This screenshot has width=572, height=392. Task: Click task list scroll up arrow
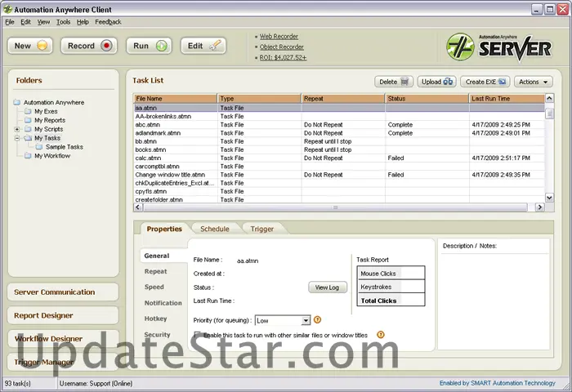(549, 98)
